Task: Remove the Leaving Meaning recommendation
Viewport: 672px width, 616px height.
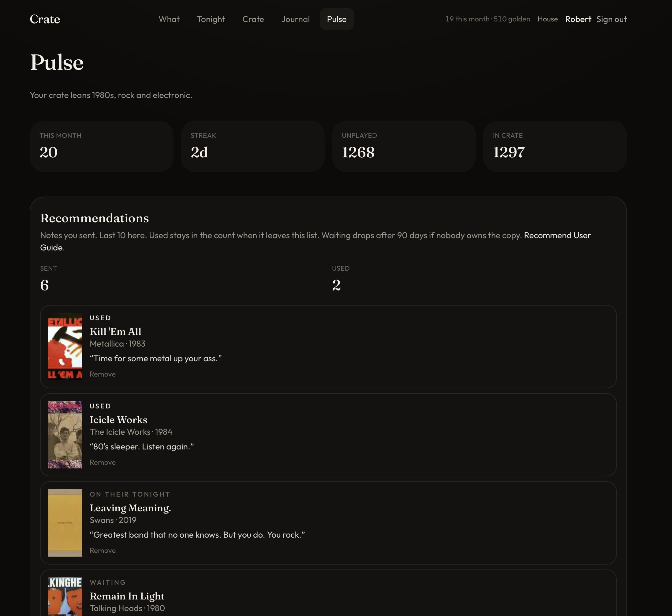Action: click(x=103, y=550)
